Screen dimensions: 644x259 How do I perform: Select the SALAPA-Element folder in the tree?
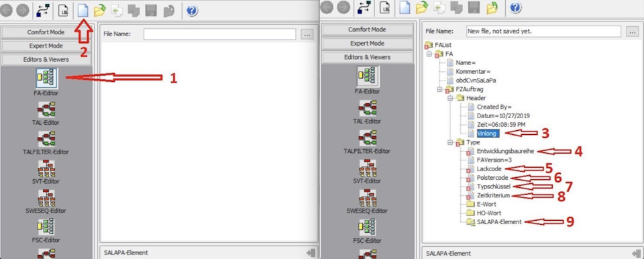pyautogui.click(x=499, y=221)
